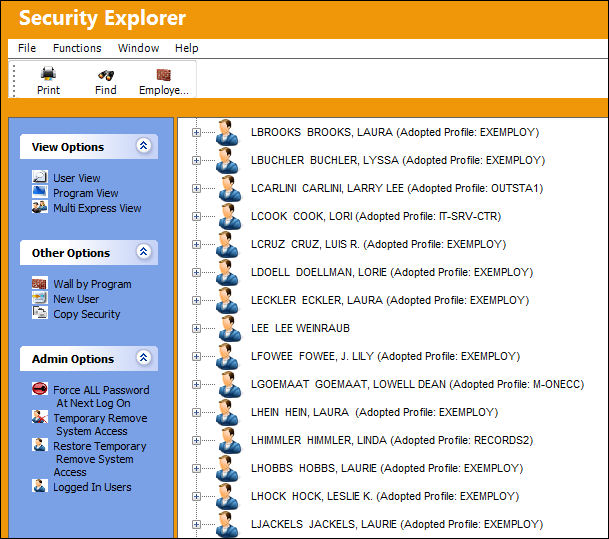Click the New User icon
The height and width of the screenshot is (539, 609).
[x=40, y=298]
